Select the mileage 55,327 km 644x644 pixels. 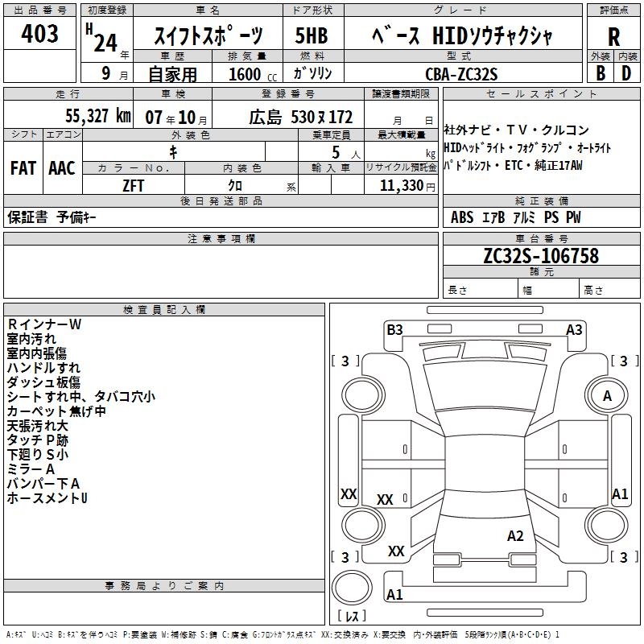pyautogui.click(x=98, y=116)
